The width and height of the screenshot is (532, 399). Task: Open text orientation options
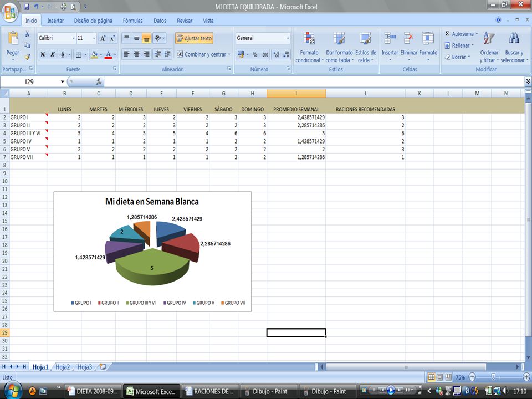click(159, 38)
